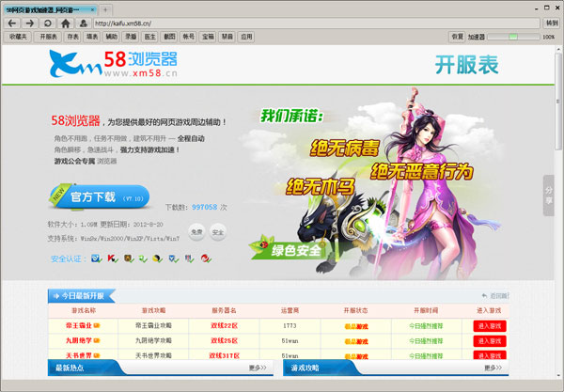The width and height of the screenshot is (564, 392).
Task: Click the 开服表 page heading
Action: point(466,65)
